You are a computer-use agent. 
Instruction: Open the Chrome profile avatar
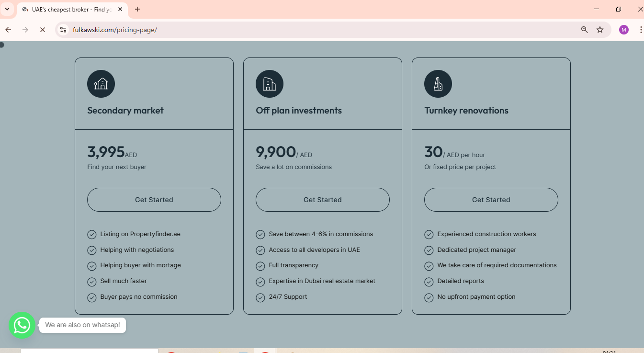tap(623, 30)
